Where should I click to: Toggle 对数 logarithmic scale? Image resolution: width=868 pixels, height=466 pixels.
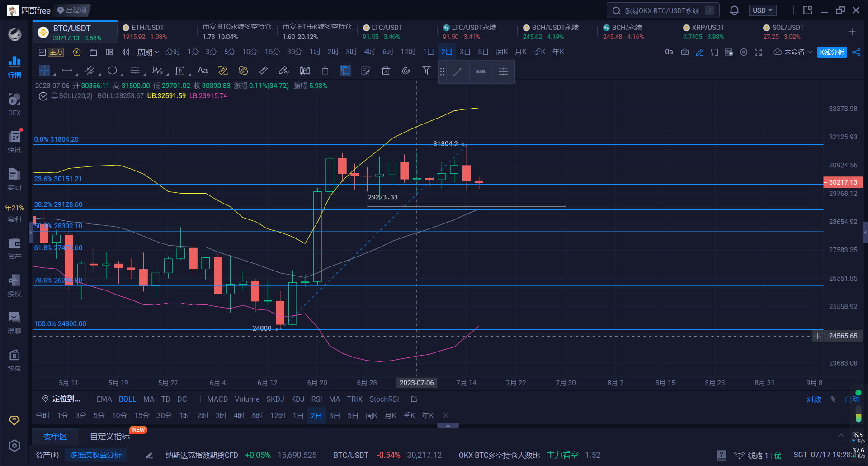click(x=813, y=399)
